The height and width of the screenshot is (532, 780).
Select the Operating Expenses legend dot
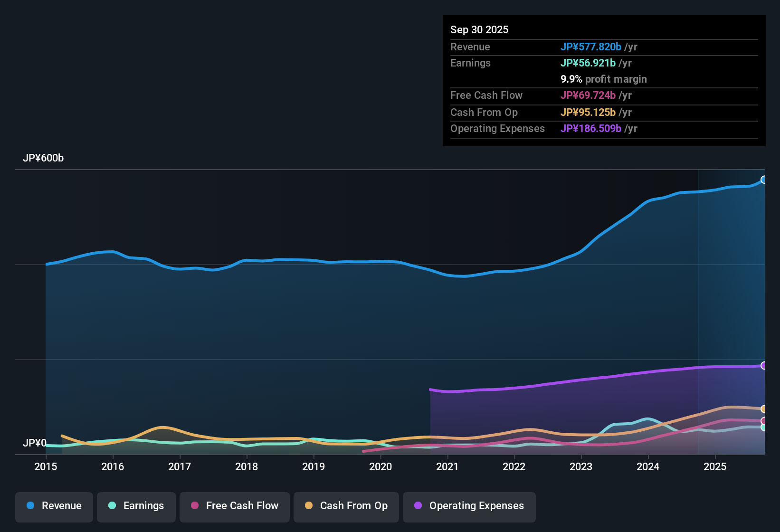[418, 506]
